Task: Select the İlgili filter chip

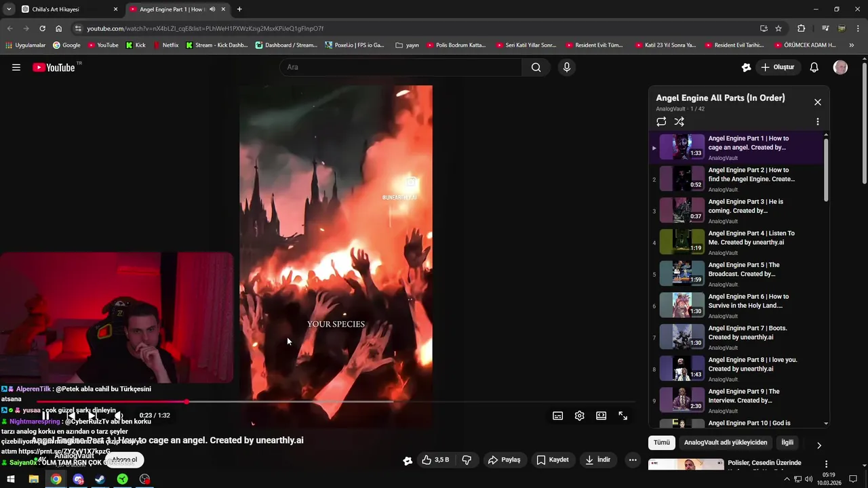Action: (x=787, y=443)
